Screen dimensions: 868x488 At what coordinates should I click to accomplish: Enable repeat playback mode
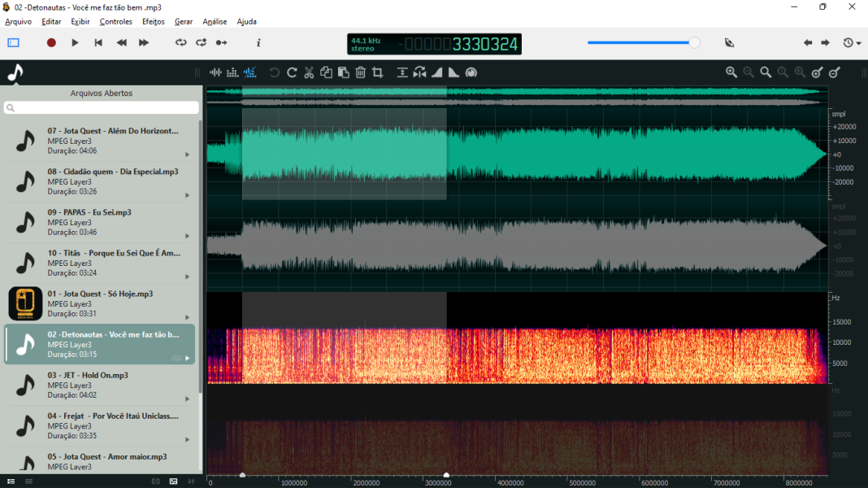coord(201,42)
